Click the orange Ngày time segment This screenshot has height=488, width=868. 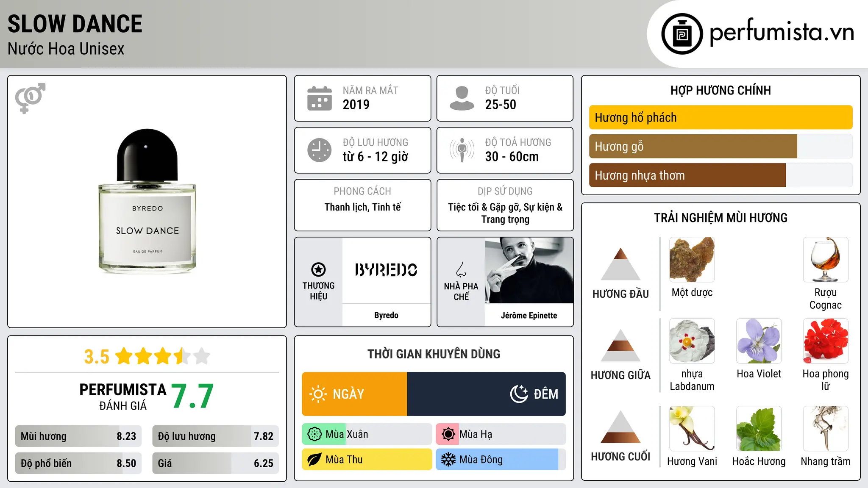[355, 394]
